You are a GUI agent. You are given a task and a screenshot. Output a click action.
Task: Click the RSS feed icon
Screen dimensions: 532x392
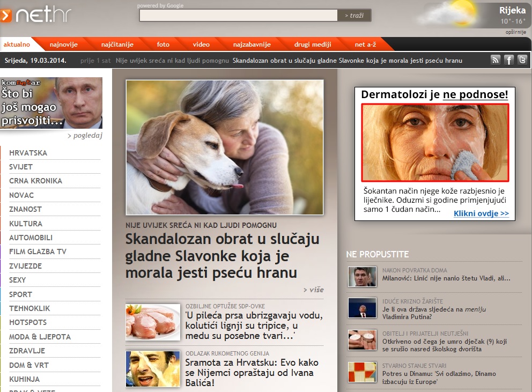[x=496, y=60]
